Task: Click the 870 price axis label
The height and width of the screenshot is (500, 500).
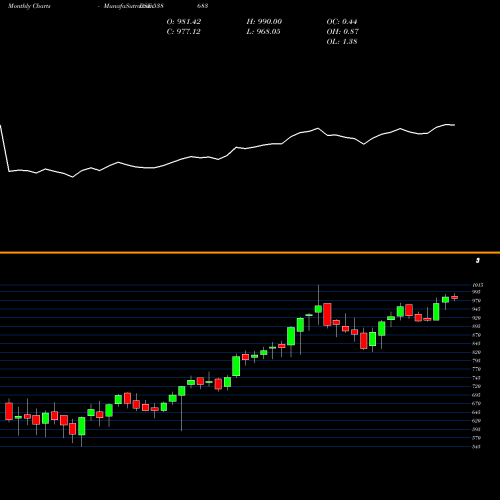Action: [x=476, y=335]
